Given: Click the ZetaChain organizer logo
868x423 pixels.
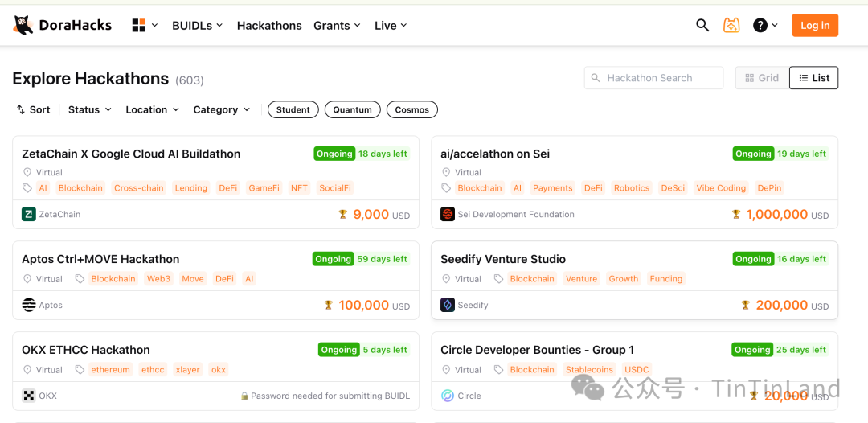Looking at the screenshot, I should coord(29,214).
